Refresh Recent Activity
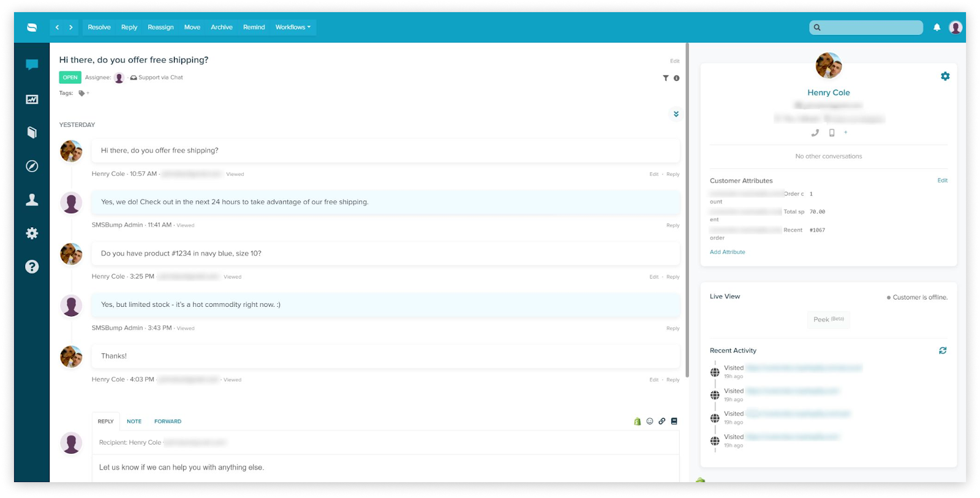Screen dimensions: 980x498 pos(943,350)
